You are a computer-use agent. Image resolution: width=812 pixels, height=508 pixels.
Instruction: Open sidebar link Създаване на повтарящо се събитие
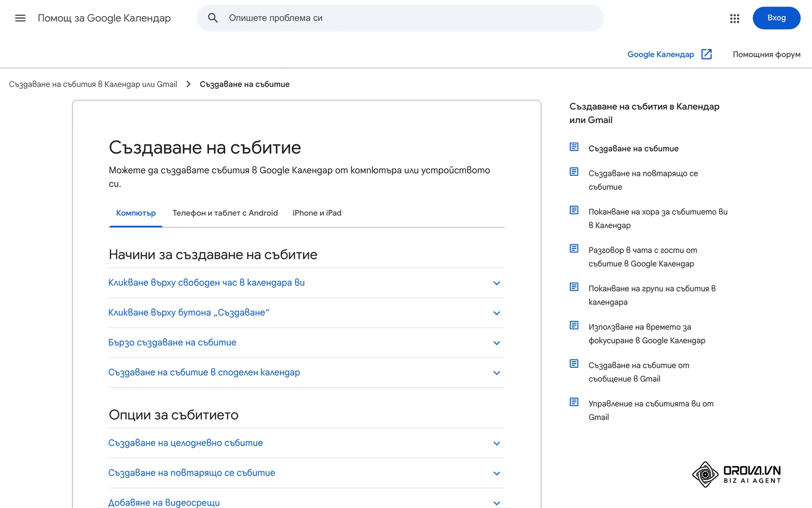click(x=643, y=180)
